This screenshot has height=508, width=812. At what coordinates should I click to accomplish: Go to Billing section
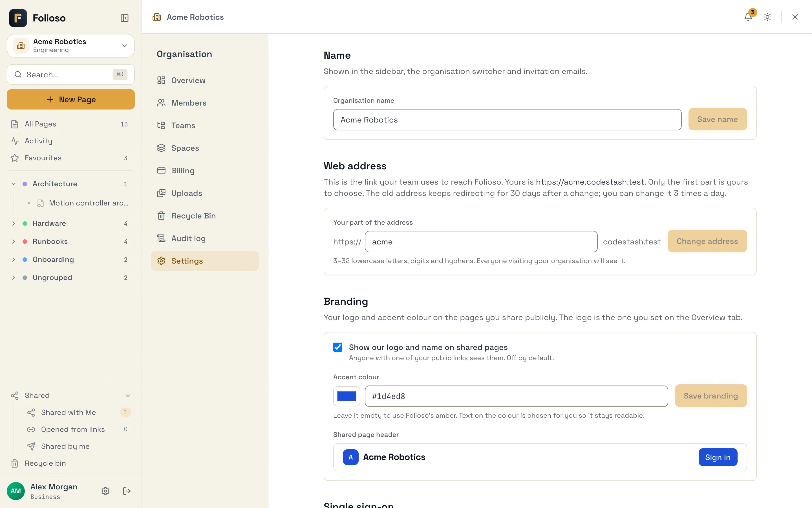(205, 170)
